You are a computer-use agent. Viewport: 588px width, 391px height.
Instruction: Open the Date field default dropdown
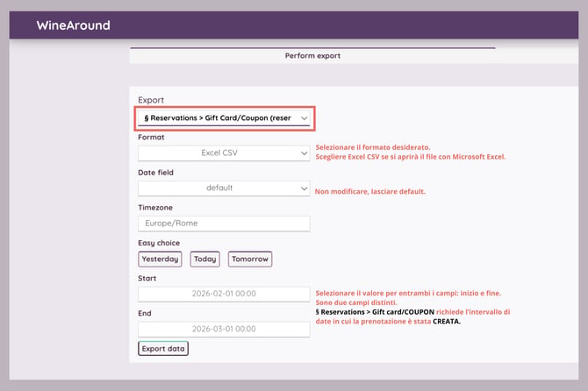224,188
